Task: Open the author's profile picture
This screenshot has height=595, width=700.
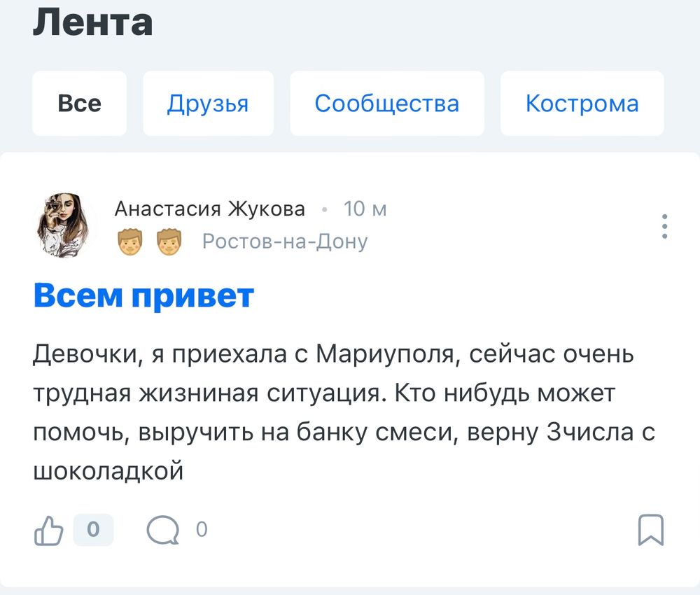Action: (x=66, y=224)
